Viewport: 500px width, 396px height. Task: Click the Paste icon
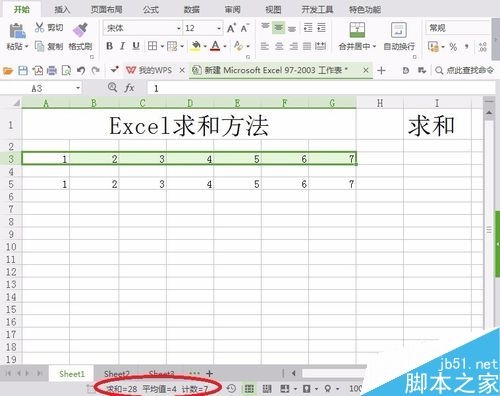pos(17,31)
